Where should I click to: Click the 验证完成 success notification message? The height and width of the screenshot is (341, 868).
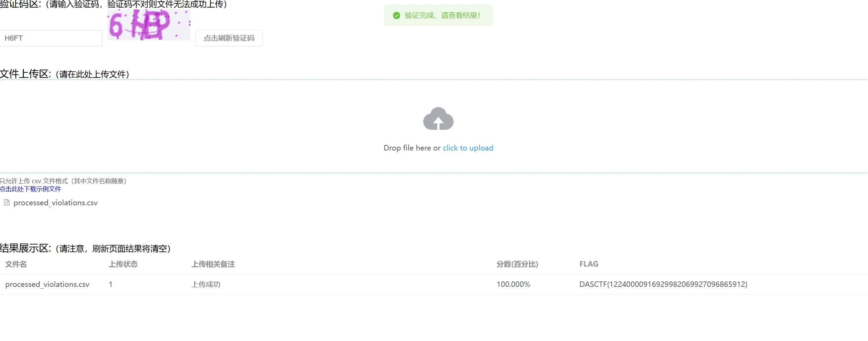click(442, 15)
